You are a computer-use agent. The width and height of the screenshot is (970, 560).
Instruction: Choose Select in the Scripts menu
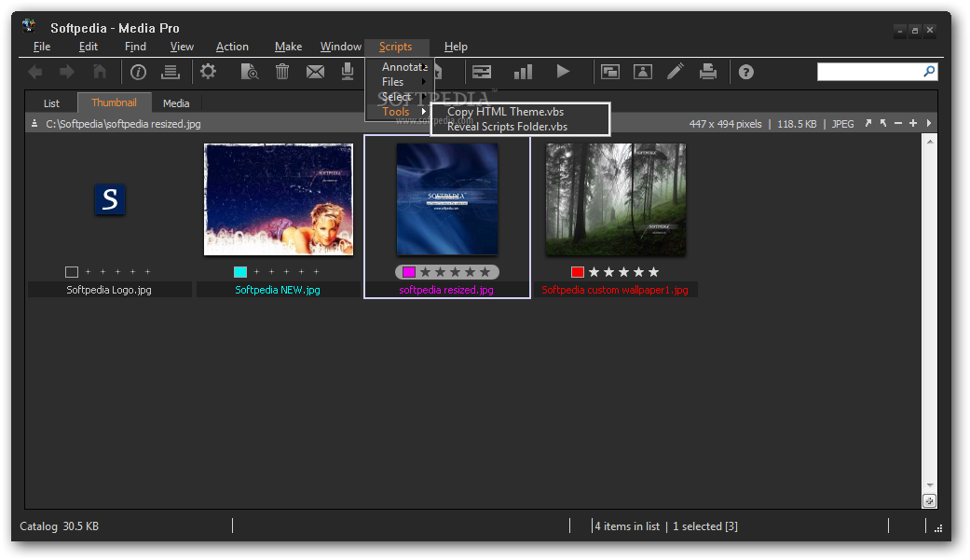click(400, 97)
